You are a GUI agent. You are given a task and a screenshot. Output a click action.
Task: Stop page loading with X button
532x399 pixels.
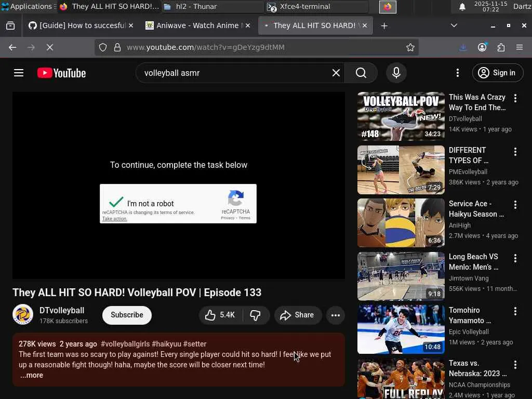pos(50,47)
